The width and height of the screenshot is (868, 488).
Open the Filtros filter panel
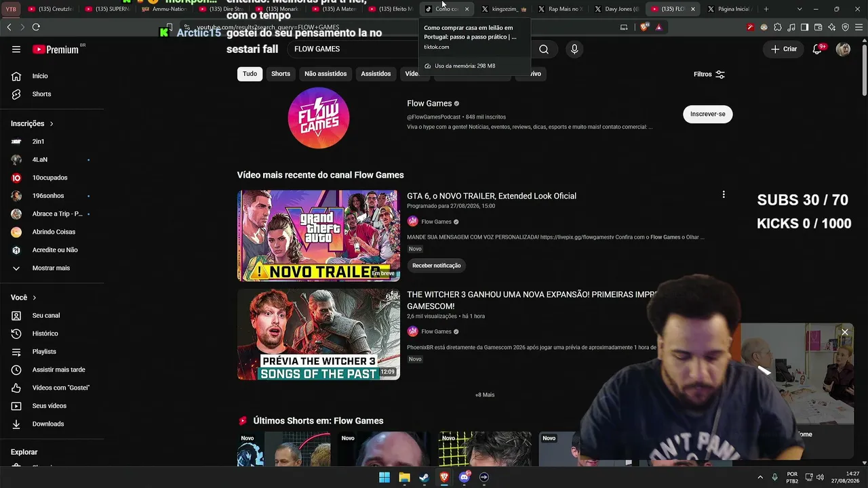pyautogui.click(x=709, y=75)
